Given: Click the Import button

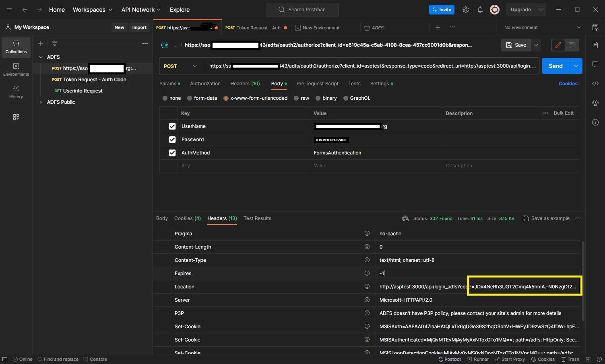Looking at the screenshot, I should pyautogui.click(x=139, y=27).
